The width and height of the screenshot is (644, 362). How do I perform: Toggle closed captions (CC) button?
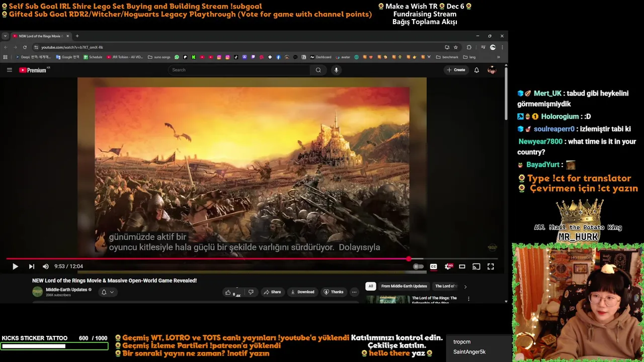coord(433,266)
